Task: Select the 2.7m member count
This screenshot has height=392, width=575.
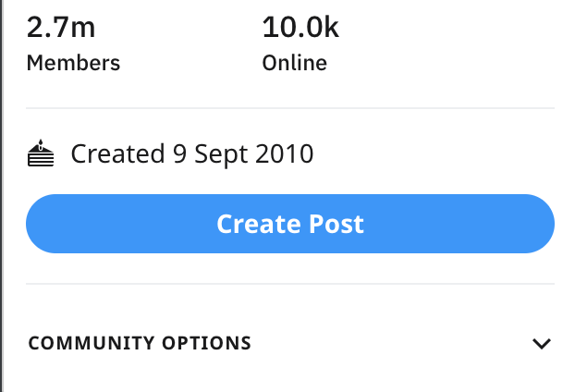Action: [61, 27]
